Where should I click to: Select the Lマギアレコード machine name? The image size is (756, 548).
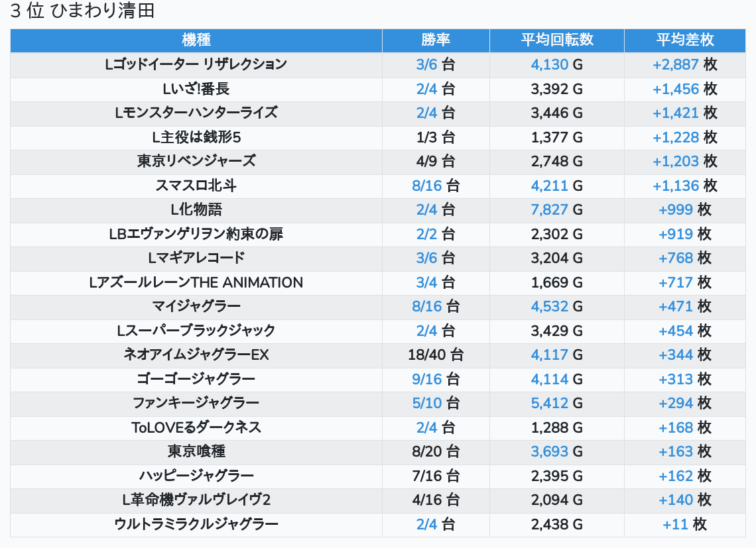[196, 258]
